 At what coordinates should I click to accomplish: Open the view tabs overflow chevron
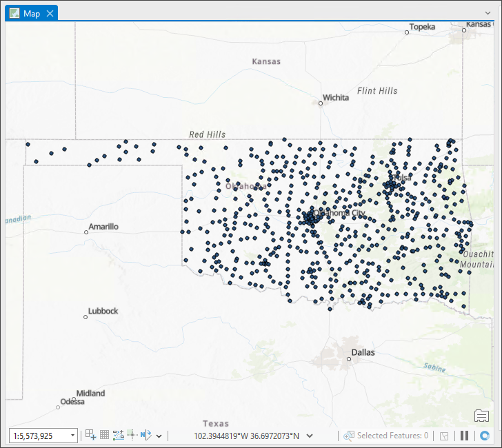pyautogui.click(x=488, y=12)
